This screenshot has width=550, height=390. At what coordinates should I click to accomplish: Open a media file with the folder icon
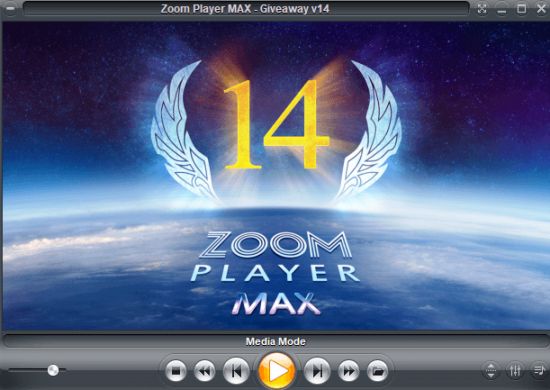click(377, 371)
